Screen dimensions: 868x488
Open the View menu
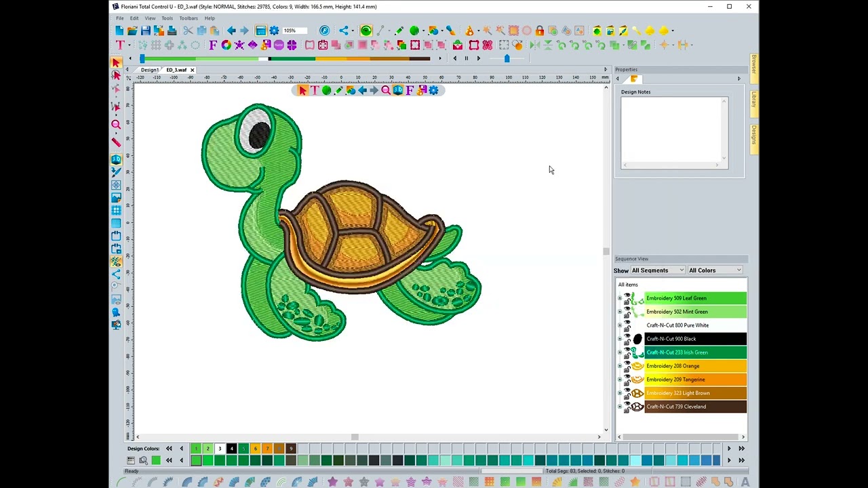(150, 18)
